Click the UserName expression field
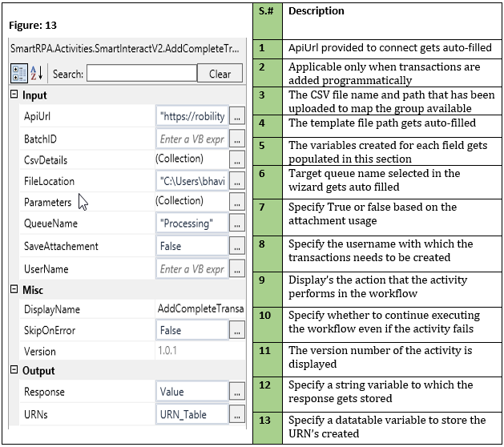Screen dimensions: 504x447 pyautogui.click(x=192, y=268)
